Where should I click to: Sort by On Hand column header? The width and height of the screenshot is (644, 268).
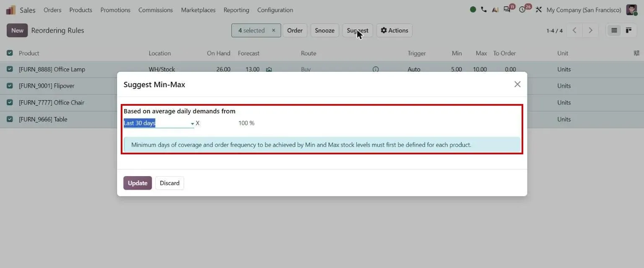(x=218, y=53)
